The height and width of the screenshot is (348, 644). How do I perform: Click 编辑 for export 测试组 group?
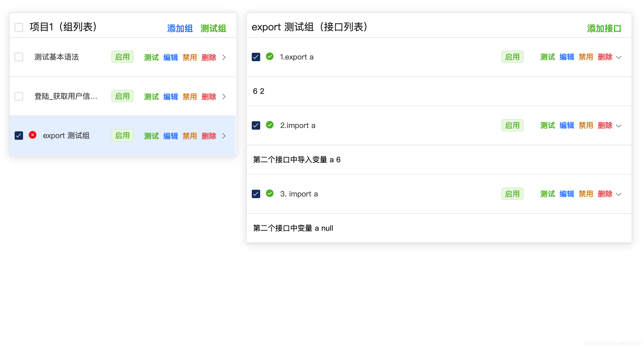click(171, 136)
